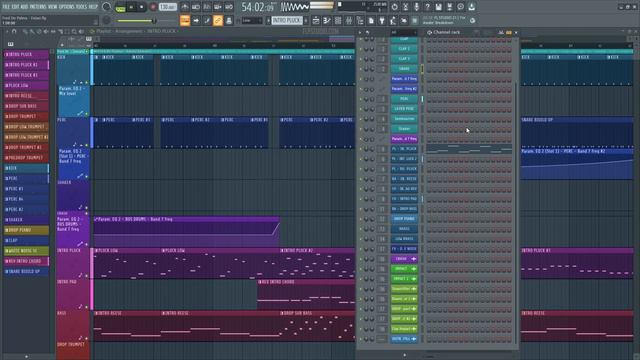640x360 pixels.
Task: Open the INTRO PLUCK pattern selector
Action: (287, 20)
